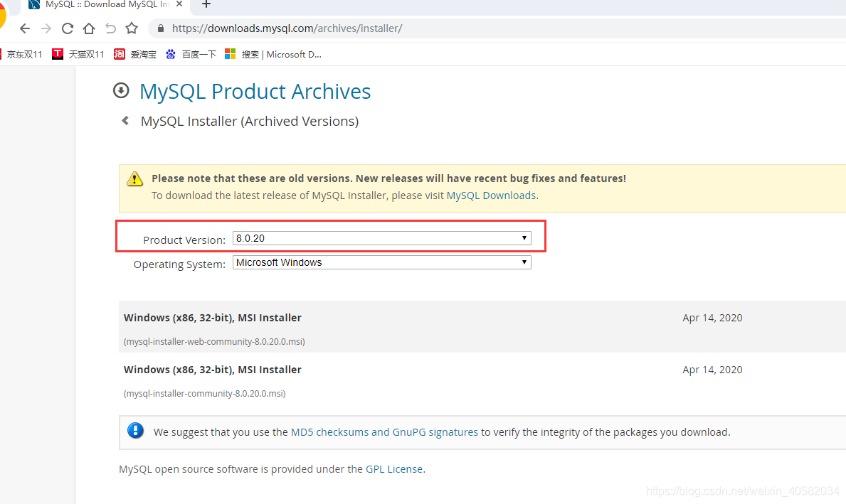Go forward with the browser forward arrow
Viewport: 846px width, 504px height.
click(x=46, y=28)
